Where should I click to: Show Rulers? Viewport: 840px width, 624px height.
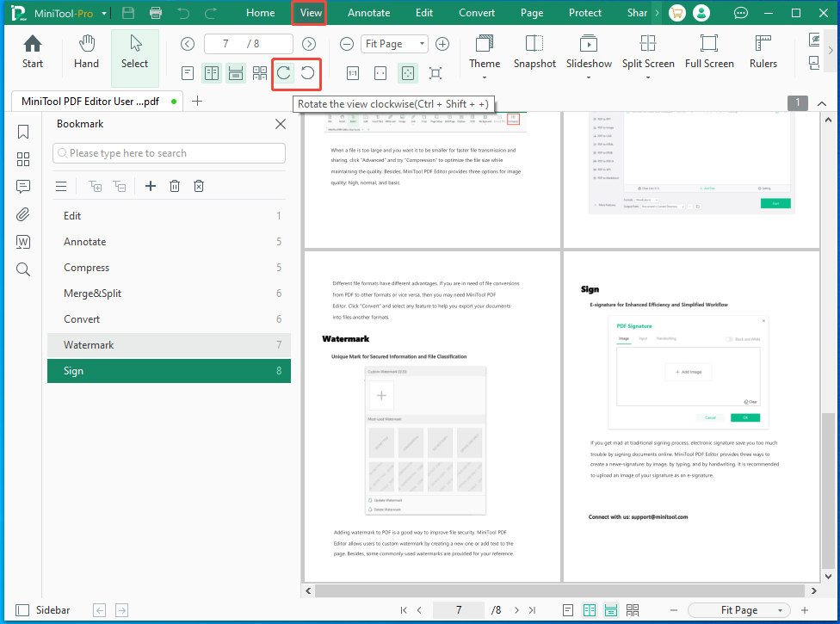763,52
